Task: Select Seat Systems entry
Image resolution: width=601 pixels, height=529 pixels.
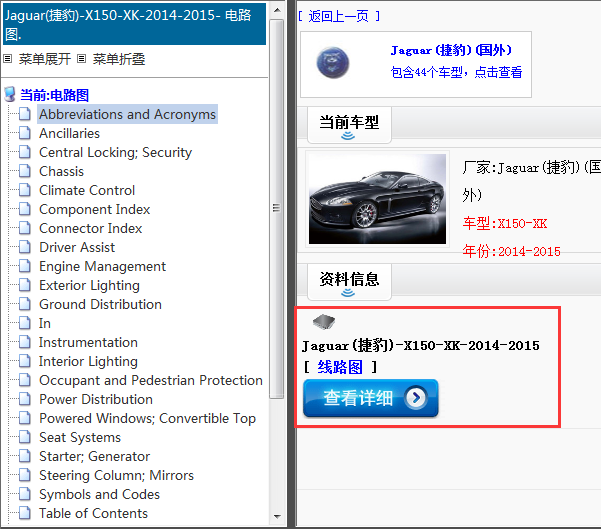Action: 80,437
